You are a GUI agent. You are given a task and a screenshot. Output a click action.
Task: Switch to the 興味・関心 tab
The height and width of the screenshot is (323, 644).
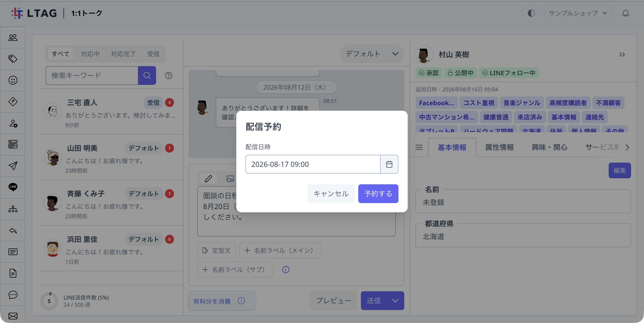(x=549, y=147)
